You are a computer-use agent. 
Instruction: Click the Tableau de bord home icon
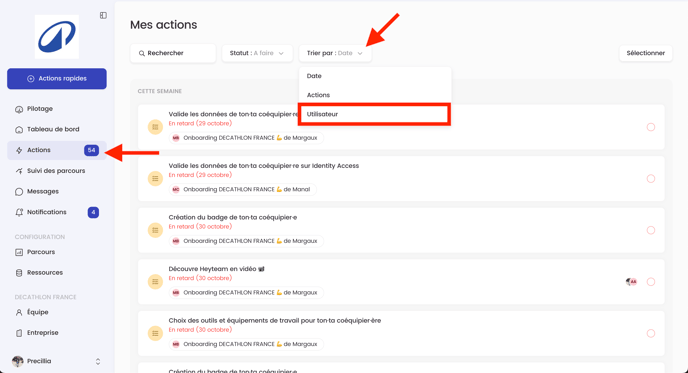19,130
